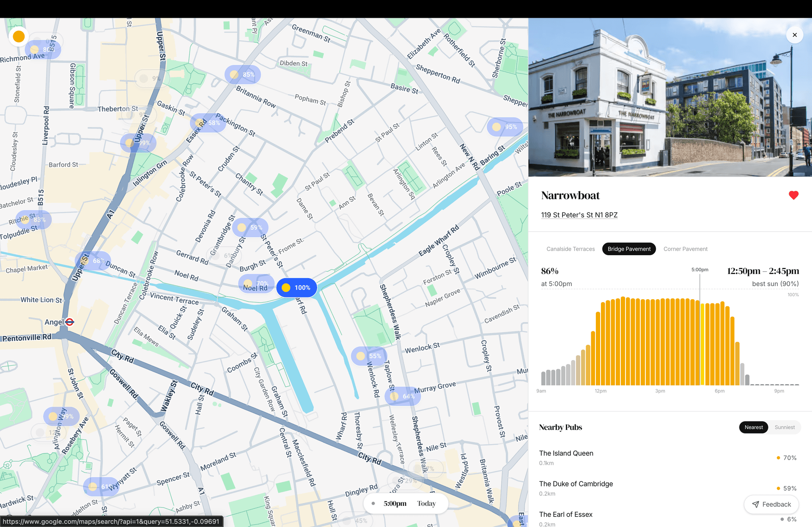
Task: Favorite the Narrowboat with the heart icon
Action: tap(793, 195)
